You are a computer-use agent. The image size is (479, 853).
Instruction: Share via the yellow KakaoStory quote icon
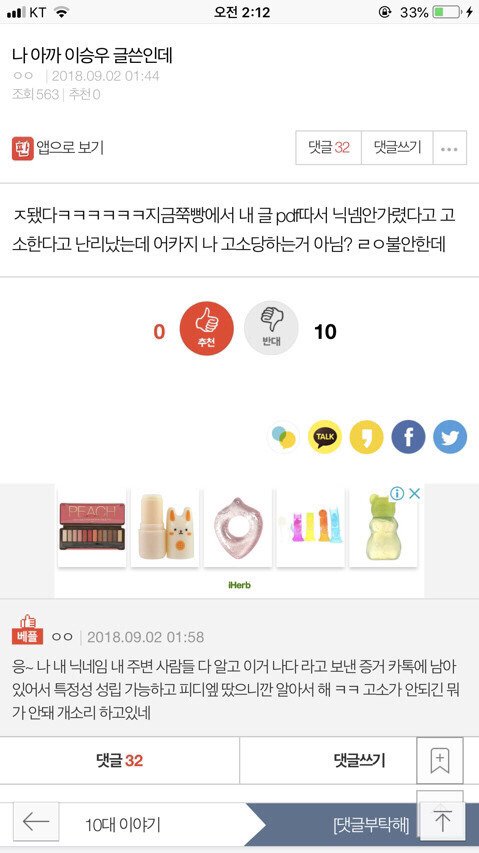point(366,437)
